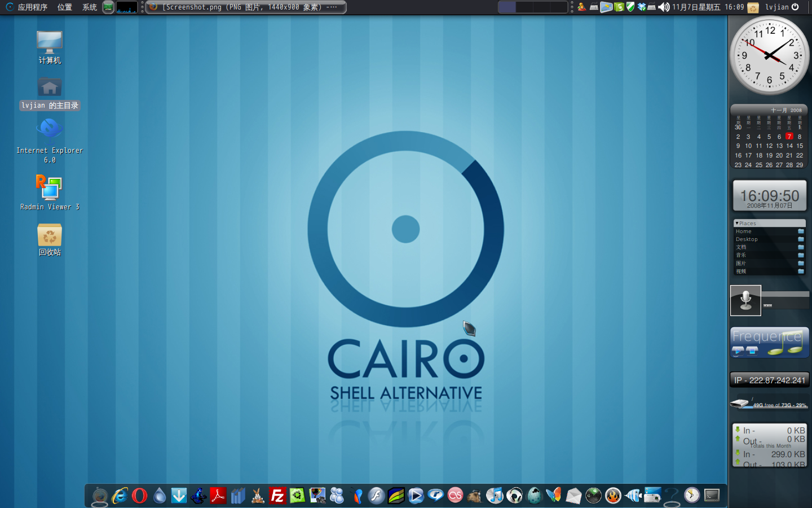The height and width of the screenshot is (508, 812).
Task: Open the 计算机 desktop icon
Action: tap(50, 47)
